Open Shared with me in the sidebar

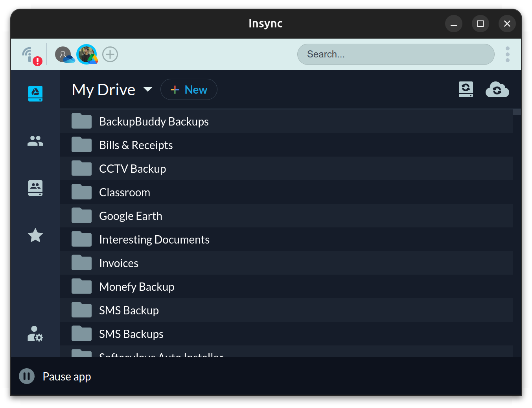(x=35, y=141)
